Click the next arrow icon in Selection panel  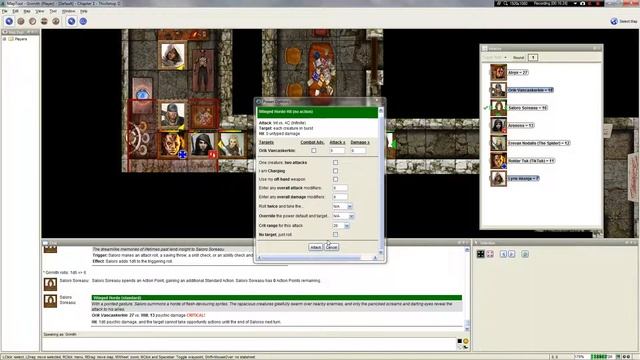coord(511,254)
